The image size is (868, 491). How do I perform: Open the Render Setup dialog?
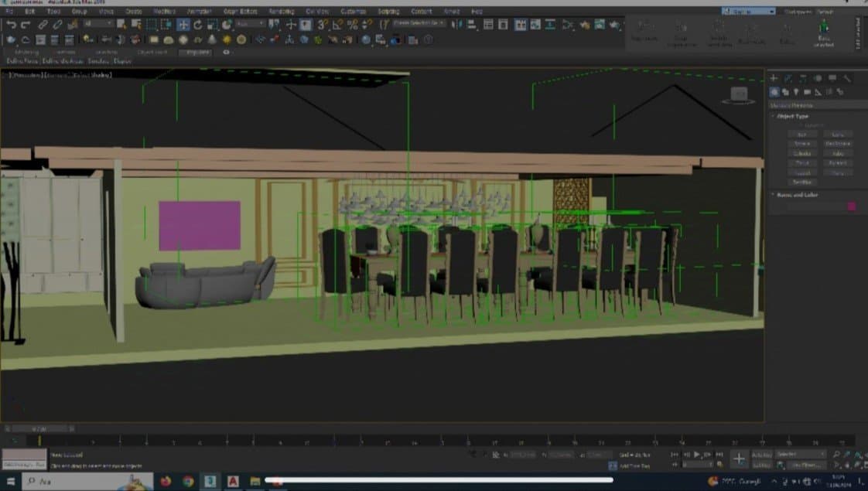(585, 25)
